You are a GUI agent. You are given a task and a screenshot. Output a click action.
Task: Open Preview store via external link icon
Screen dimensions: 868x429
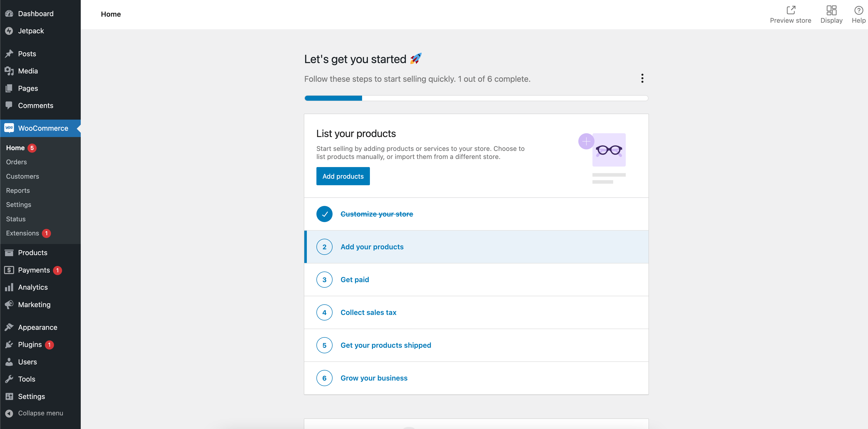(791, 10)
